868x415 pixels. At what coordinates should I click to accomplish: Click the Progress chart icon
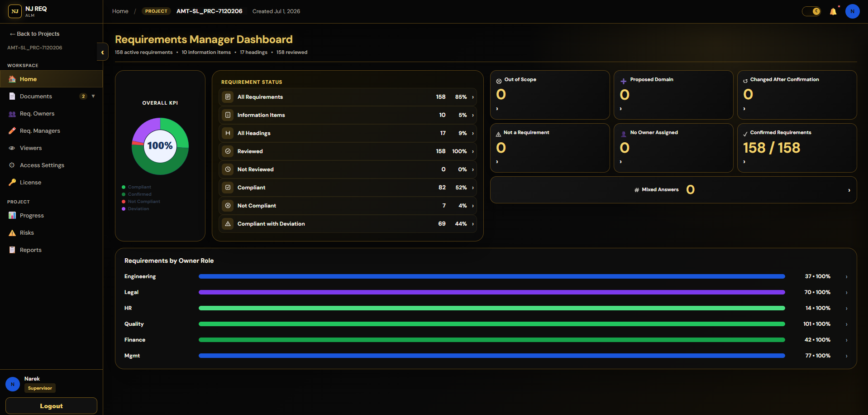click(x=12, y=216)
